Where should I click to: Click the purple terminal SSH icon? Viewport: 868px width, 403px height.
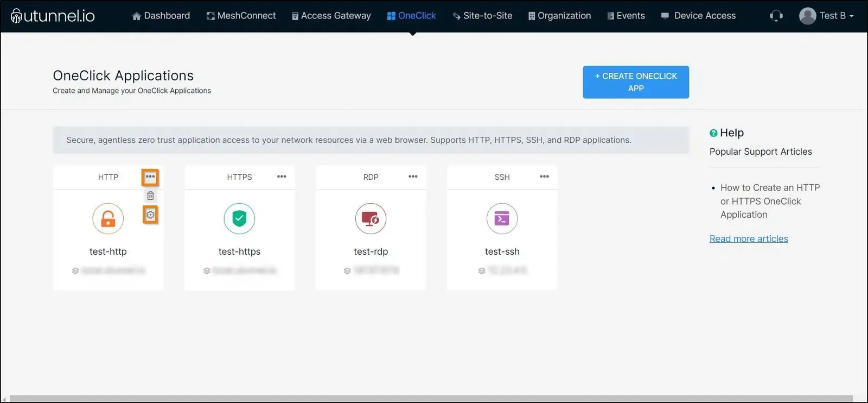coord(502,218)
